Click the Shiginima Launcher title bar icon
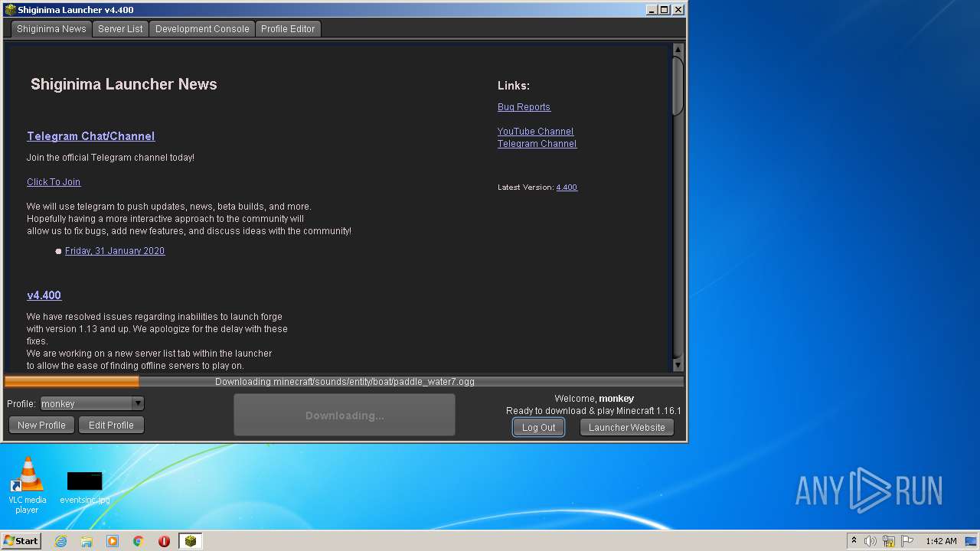 [10, 10]
